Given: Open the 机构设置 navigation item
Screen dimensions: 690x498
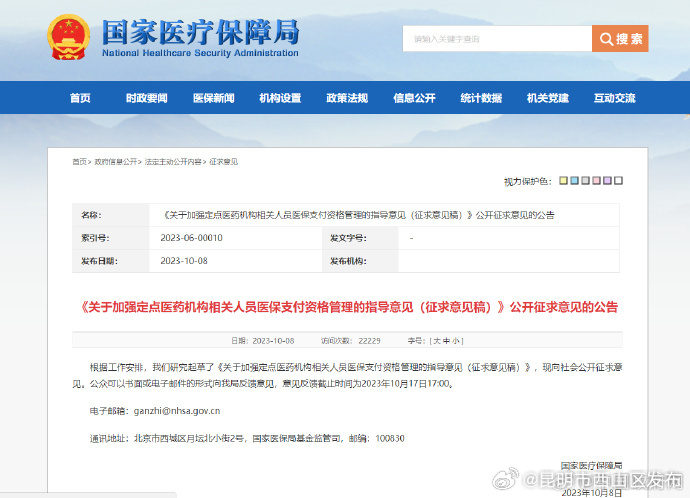Looking at the screenshot, I should 280,98.
